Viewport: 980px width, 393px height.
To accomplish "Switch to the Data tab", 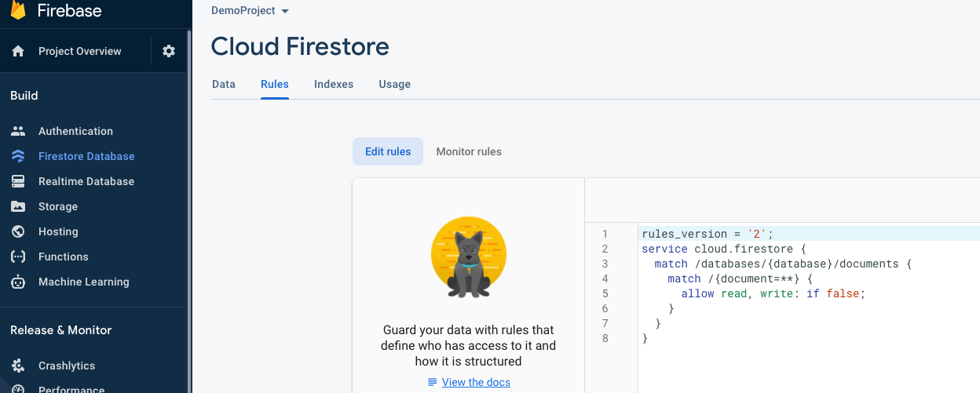I will (224, 84).
